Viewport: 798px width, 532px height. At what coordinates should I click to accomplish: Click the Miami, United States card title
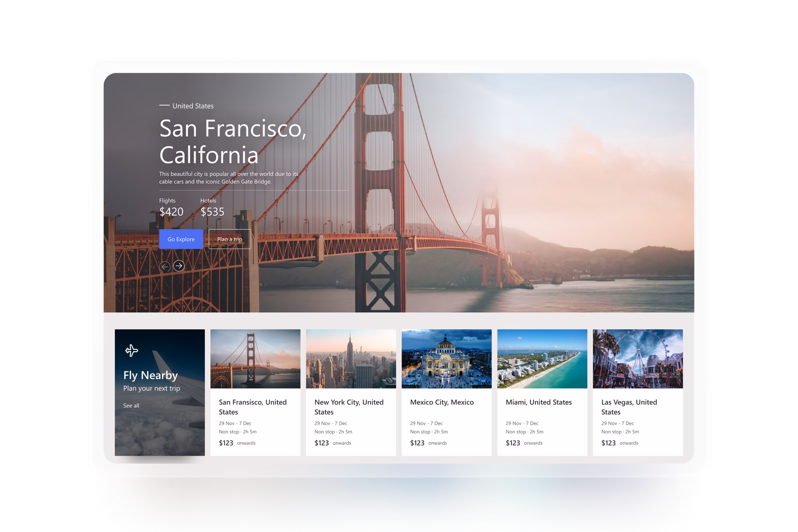(539, 402)
